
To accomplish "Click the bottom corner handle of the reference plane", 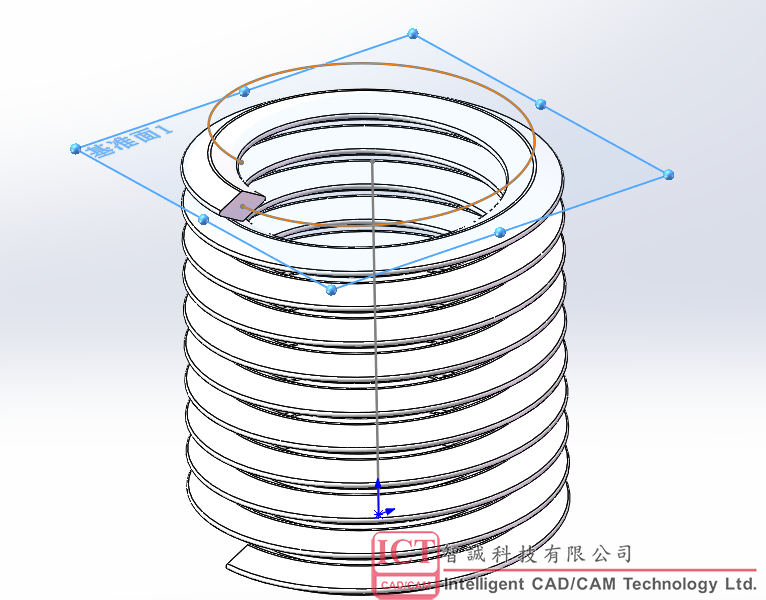I will coord(331,290).
